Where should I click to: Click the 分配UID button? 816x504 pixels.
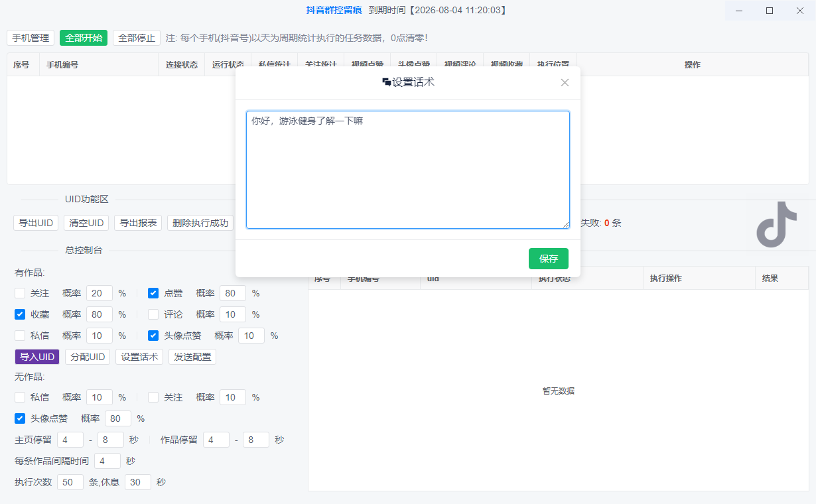pos(88,357)
